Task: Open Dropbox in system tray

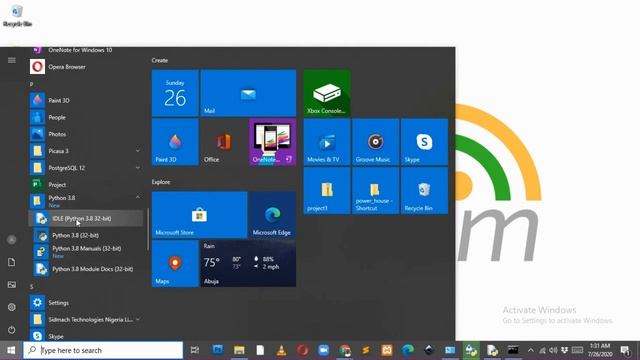Action: 564,350
